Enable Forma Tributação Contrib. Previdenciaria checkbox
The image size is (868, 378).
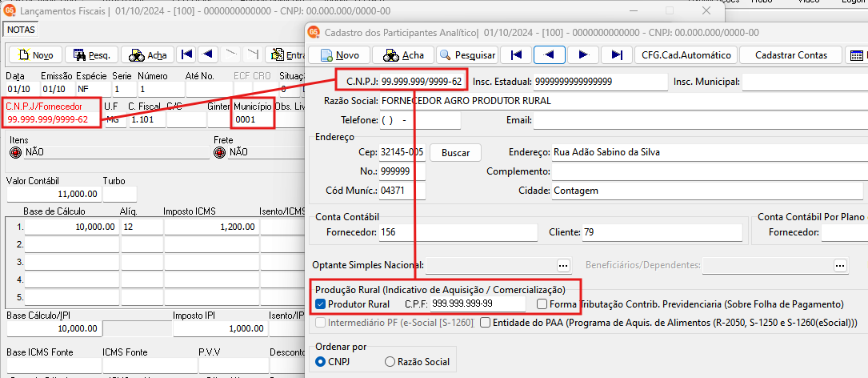click(542, 304)
